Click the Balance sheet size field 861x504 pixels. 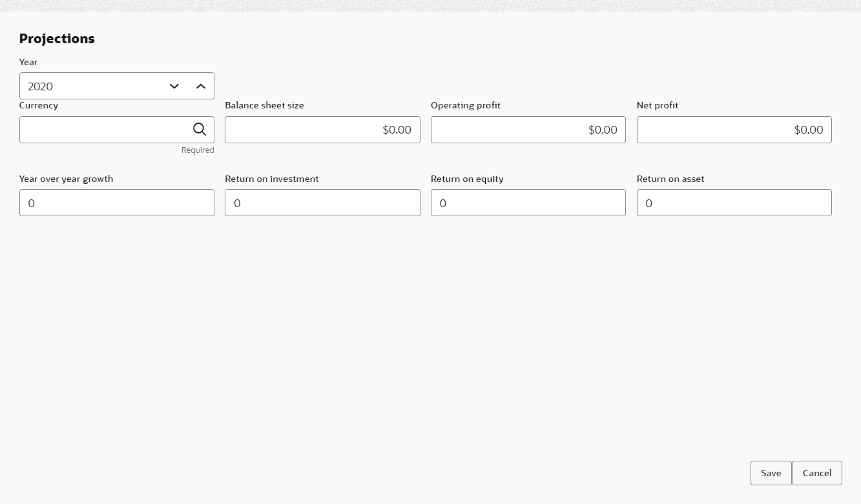pos(322,130)
